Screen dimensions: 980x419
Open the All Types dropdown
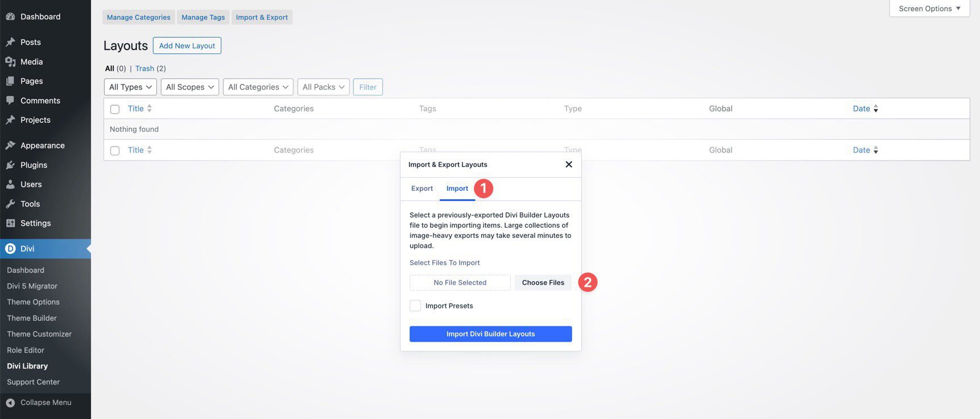click(130, 87)
